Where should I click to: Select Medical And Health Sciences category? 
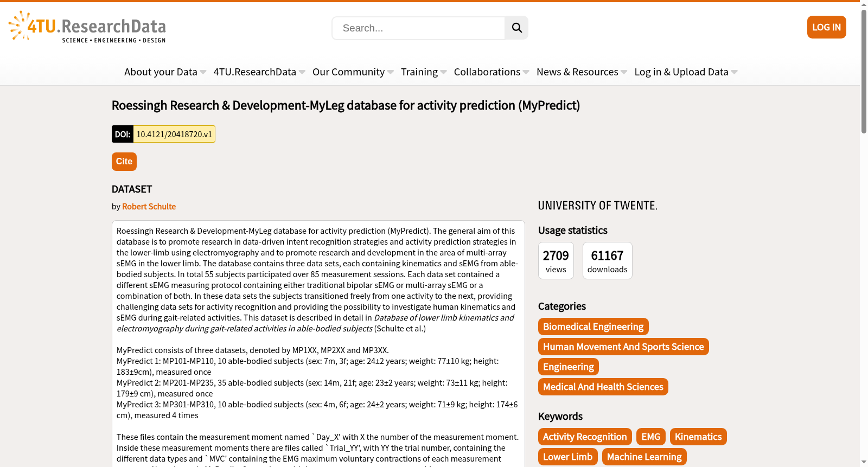click(x=603, y=387)
